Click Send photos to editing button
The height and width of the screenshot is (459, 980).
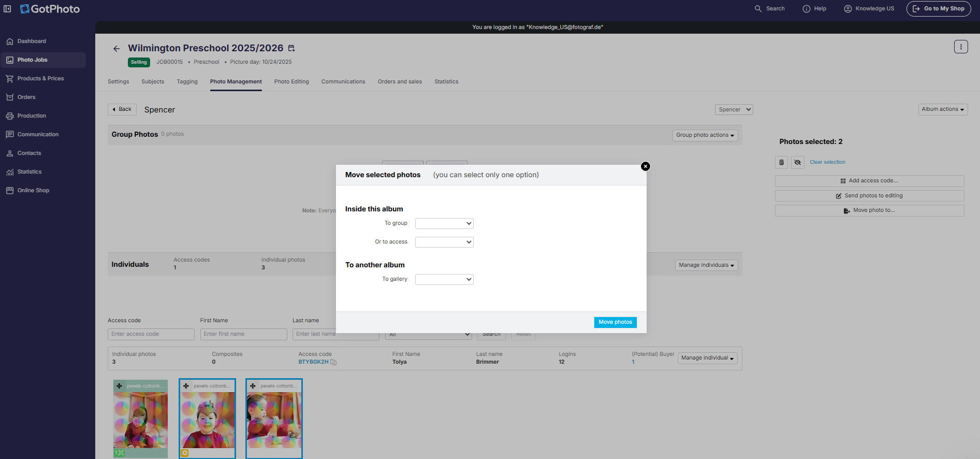[869, 196]
